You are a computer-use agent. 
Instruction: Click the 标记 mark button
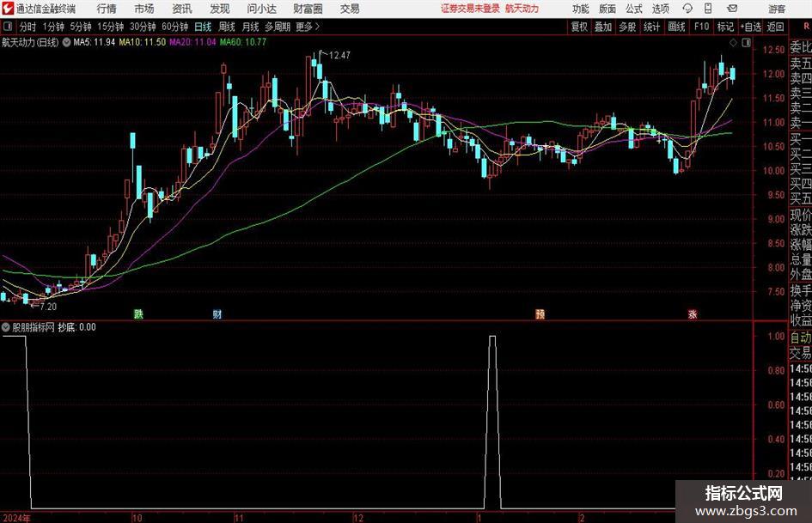[725, 27]
